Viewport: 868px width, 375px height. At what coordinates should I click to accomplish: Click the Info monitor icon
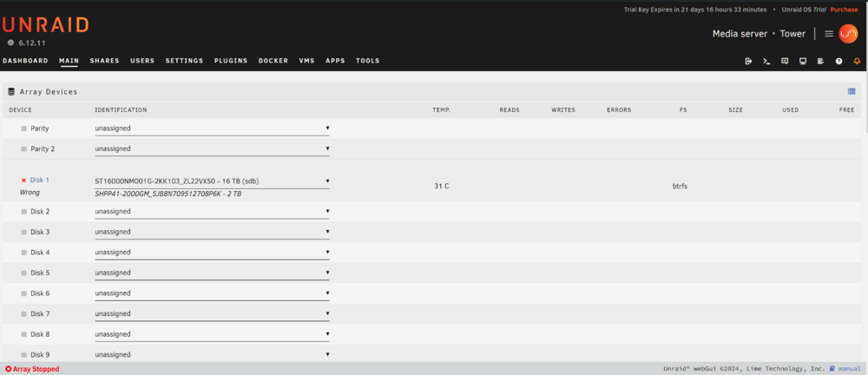coord(803,61)
